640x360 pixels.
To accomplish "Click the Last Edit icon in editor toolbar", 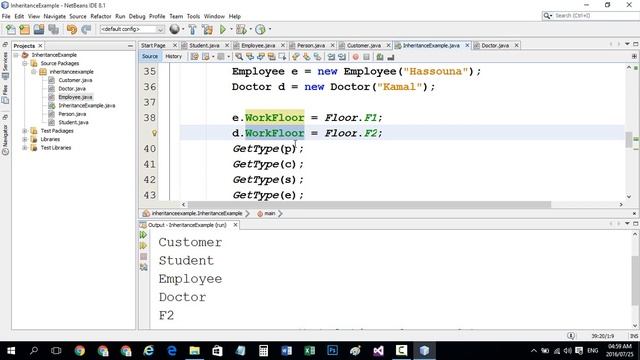I will click(195, 57).
